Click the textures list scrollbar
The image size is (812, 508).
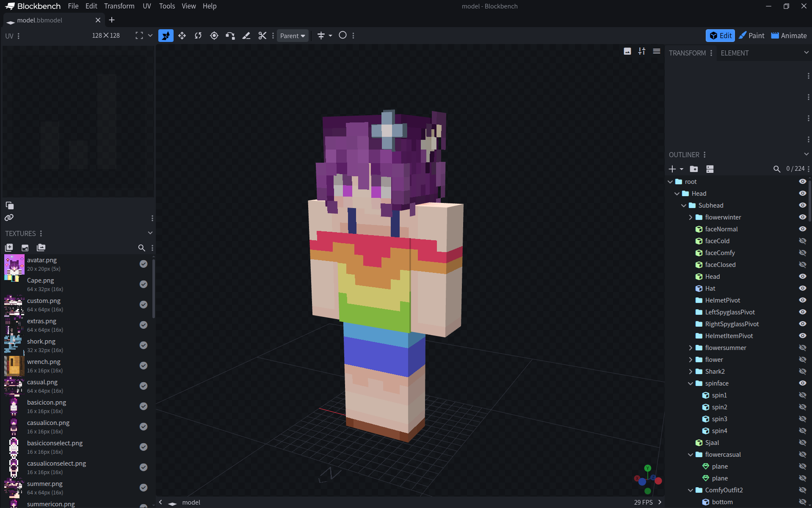pyautogui.click(x=153, y=288)
